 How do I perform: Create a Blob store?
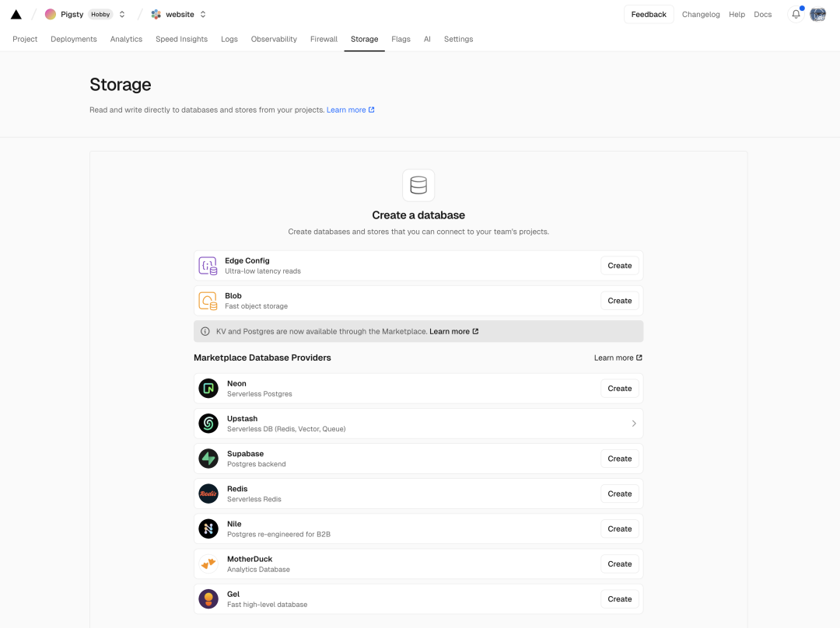pyautogui.click(x=619, y=301)
